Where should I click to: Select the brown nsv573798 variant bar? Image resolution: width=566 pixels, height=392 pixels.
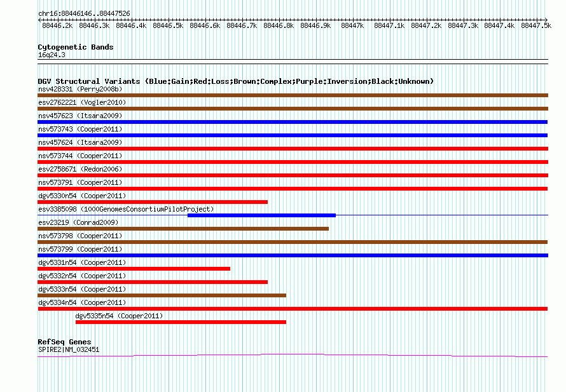293,242
